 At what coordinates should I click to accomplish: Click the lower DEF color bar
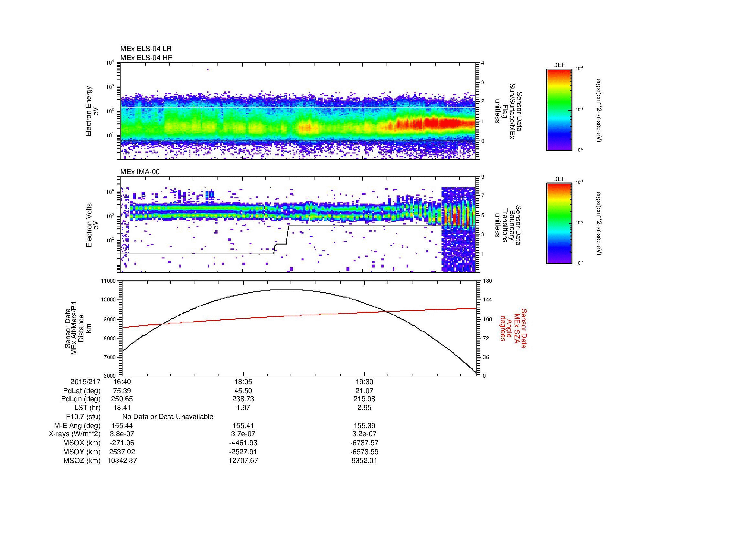pos(559,224)
